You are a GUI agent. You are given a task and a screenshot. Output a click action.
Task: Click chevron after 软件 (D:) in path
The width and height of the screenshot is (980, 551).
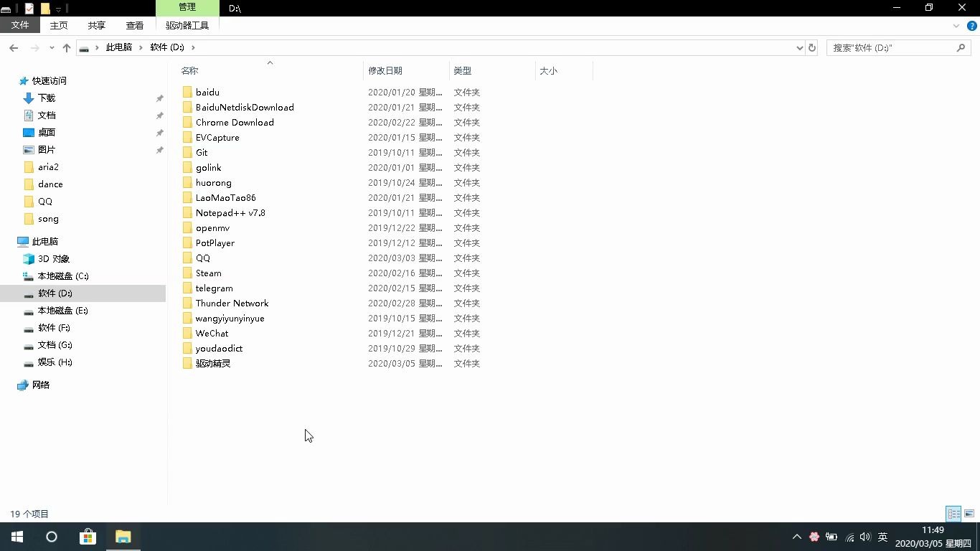coord(193,47)
